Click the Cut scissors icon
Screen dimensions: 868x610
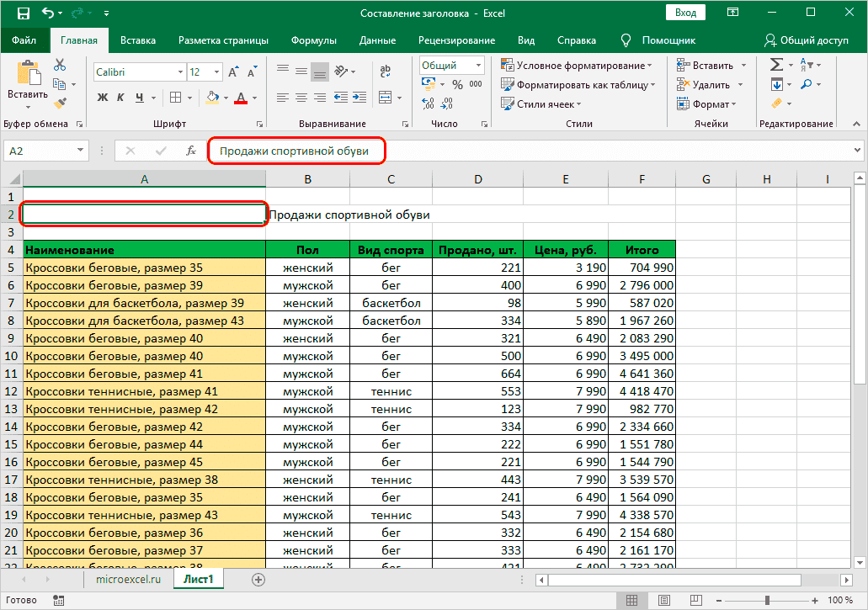pyautogui.click(x=60, y=65)
